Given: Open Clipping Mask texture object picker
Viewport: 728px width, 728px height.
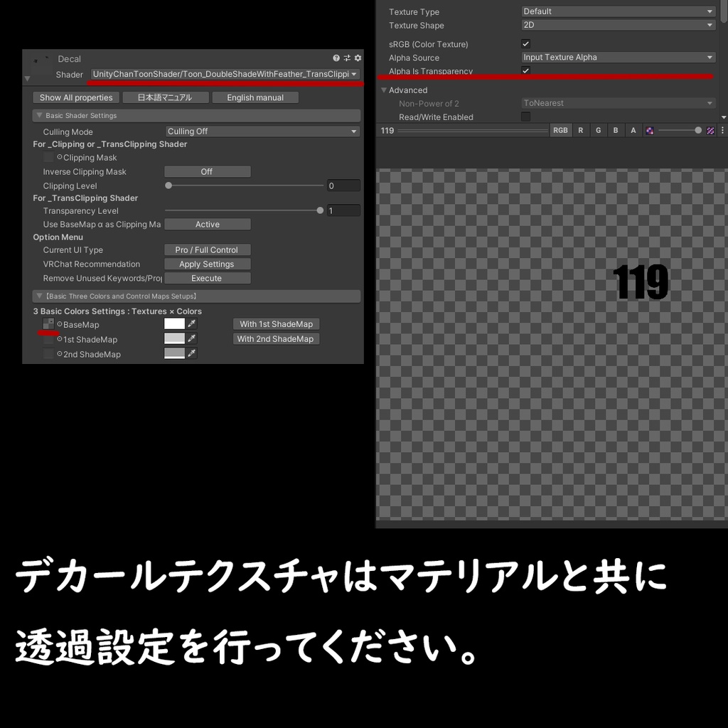Looking at the screenshot, I should (60, 157).
